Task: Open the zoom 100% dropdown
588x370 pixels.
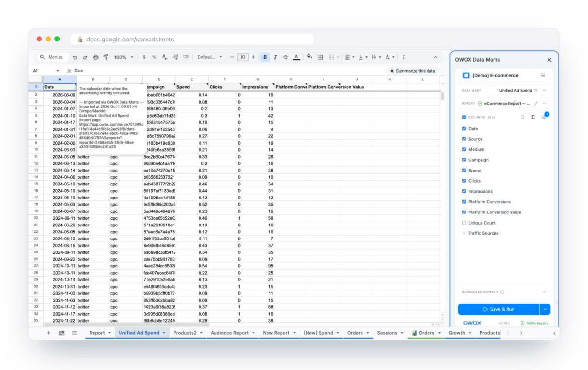Action: pos(123,57)
